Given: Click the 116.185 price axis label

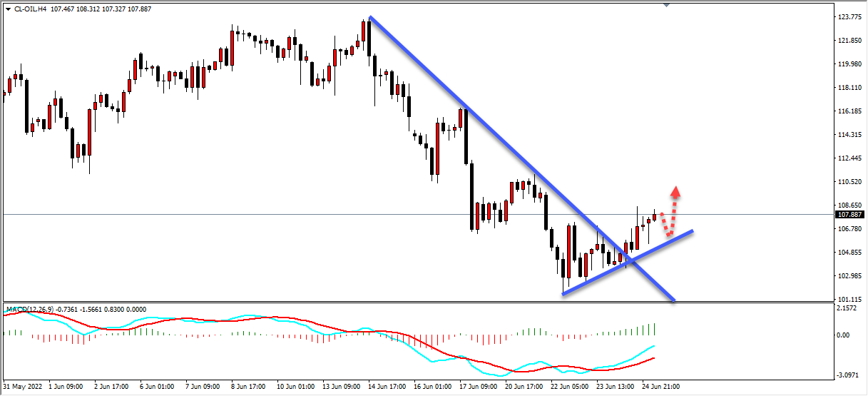Looking at the screenshot, I should click(x=849, y=111).
